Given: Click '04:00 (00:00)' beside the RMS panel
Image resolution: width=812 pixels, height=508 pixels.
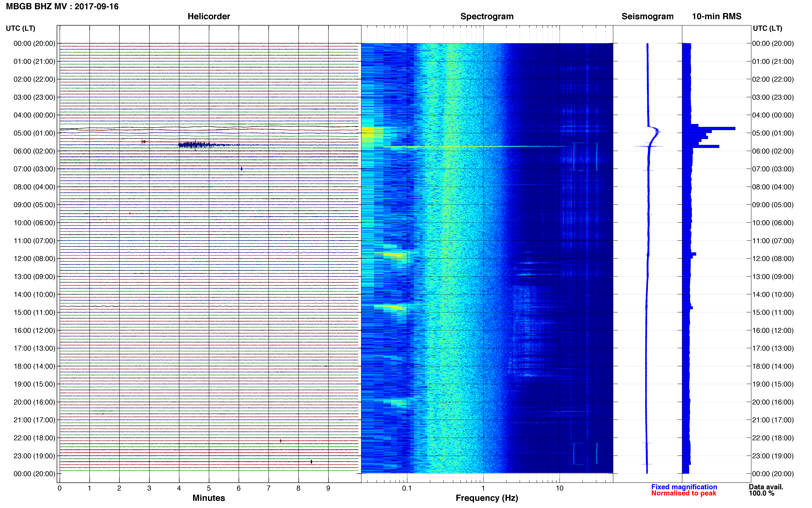Looking at the screenshot, I should pyautogui.click(x=773, y=115).
